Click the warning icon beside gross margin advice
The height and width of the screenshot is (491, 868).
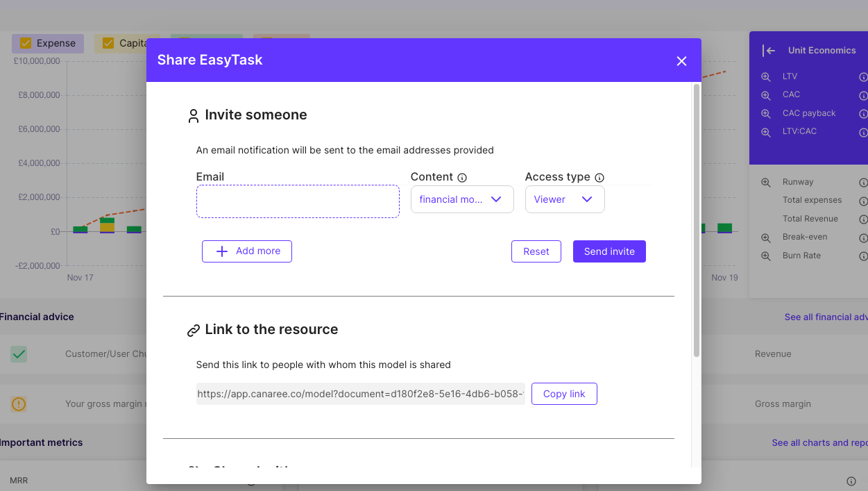click(19, 403)
